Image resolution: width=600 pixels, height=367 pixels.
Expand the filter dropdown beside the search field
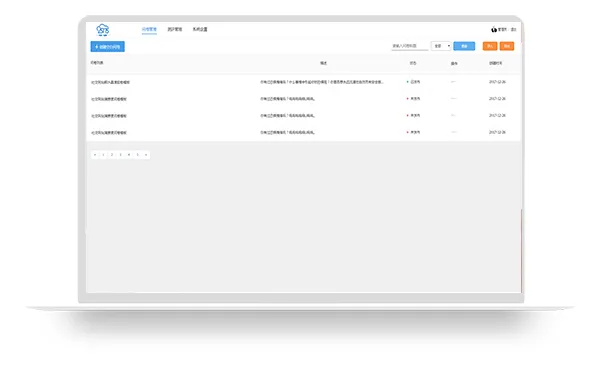(441, 46)
